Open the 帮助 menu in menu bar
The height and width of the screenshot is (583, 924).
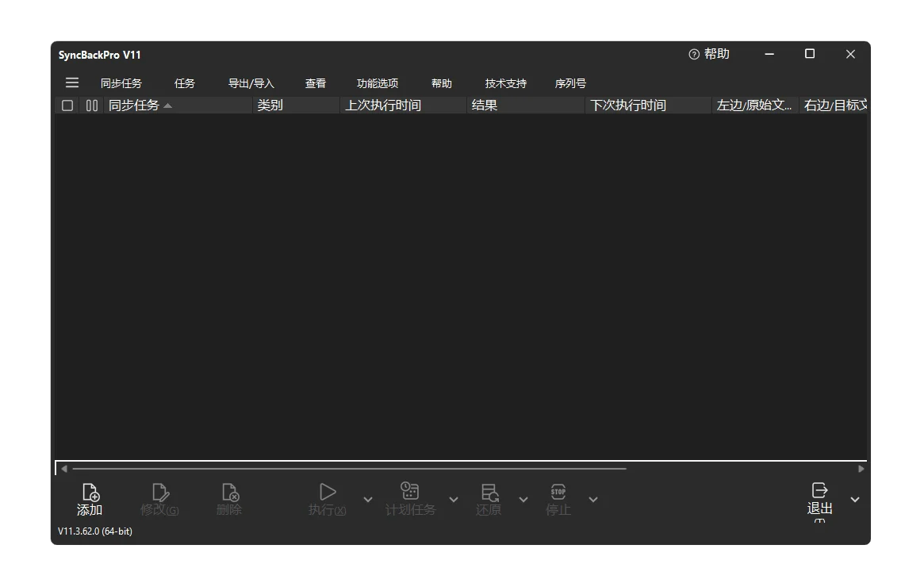tap(441, 84)
